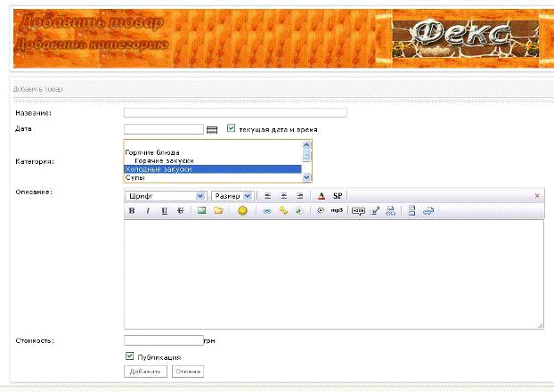Open the 'Шрифт' font dropdown

pos(166,195)
